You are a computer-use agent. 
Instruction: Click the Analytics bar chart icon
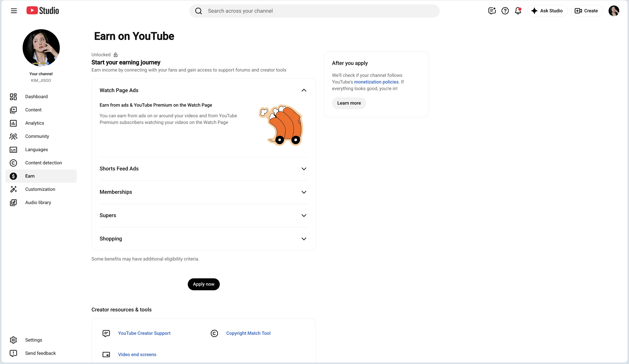pos(13,123)
